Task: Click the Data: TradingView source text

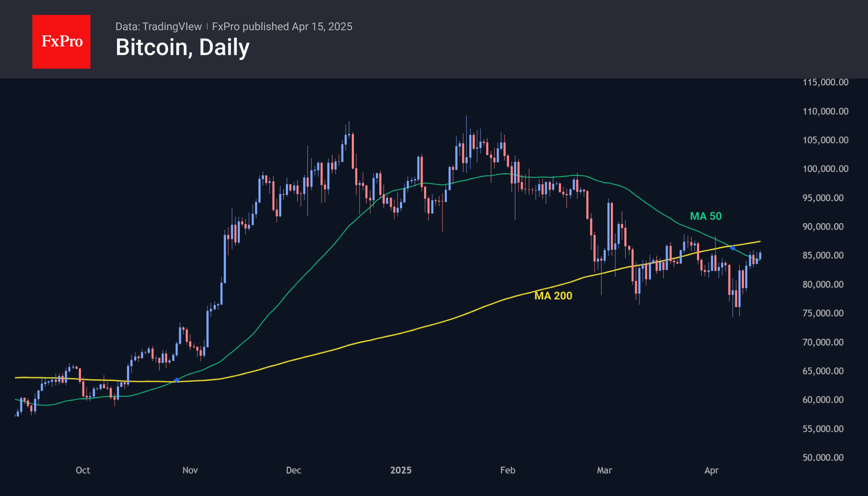Action: point(158,27)
